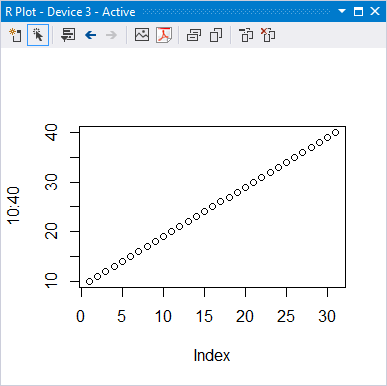Screen dimensions: 387x386
Task: Show the plot history
Action: (x=68, y=35)
